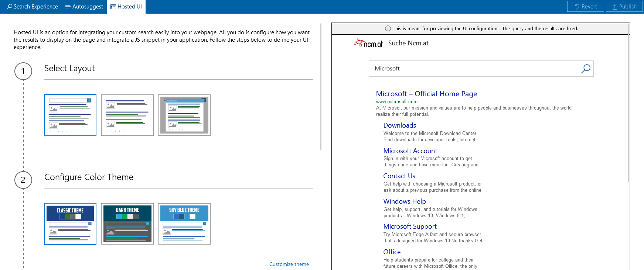Click the Hosted UI layout icon

click(x=113, y=7)
